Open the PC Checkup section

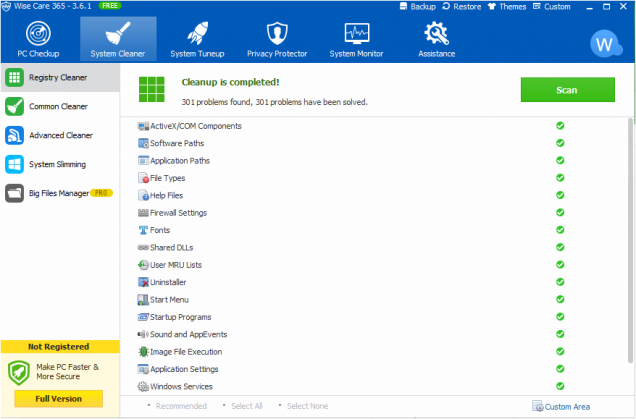(38, 39)
